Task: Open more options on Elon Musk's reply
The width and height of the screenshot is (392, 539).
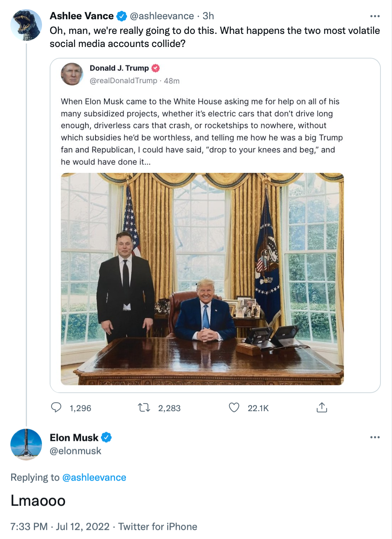Action: point(375,437)
